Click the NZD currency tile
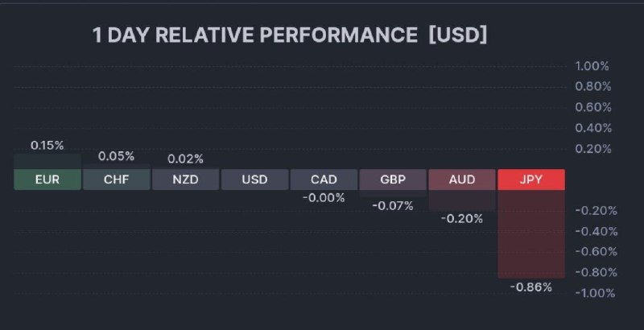Screen dimensions: 644x330 coord(185,179)
